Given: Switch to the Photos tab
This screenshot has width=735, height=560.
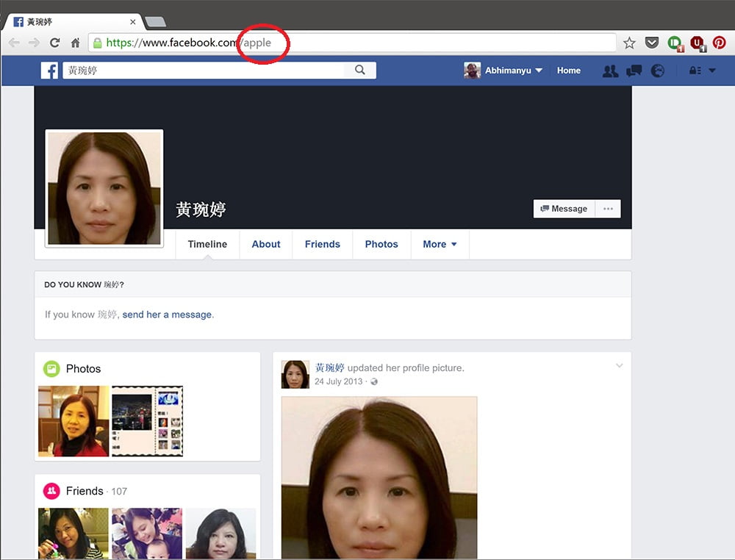Looking at the screenshot, I should (381, 244).
